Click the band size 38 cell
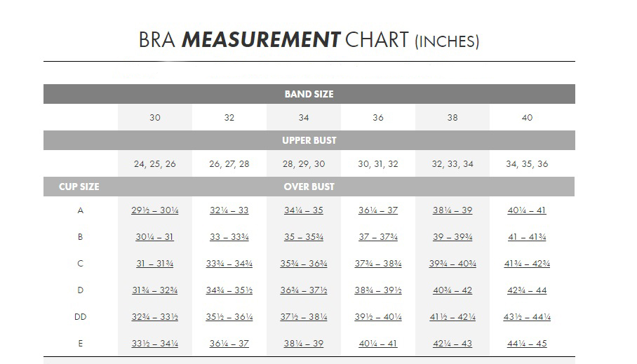637x364 pixels. [x=452, y=118]
